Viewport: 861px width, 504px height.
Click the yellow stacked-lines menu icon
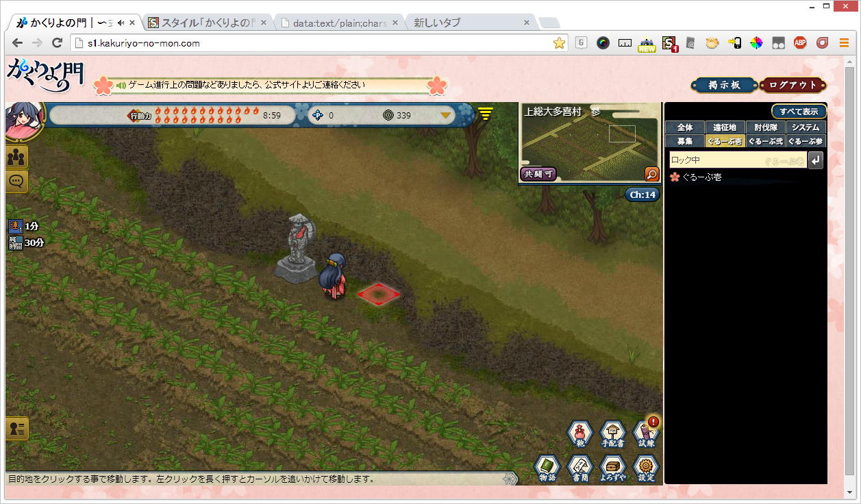[486, 114]
